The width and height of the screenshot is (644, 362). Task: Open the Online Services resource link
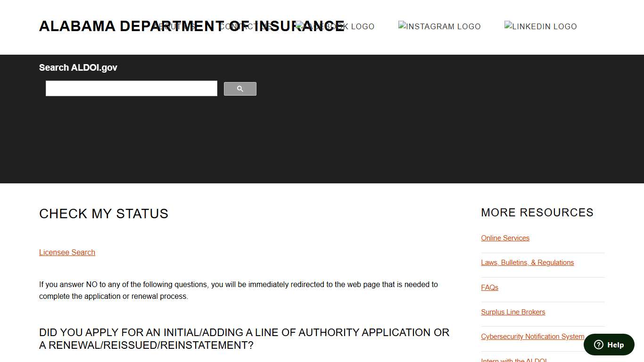point(505,238)
